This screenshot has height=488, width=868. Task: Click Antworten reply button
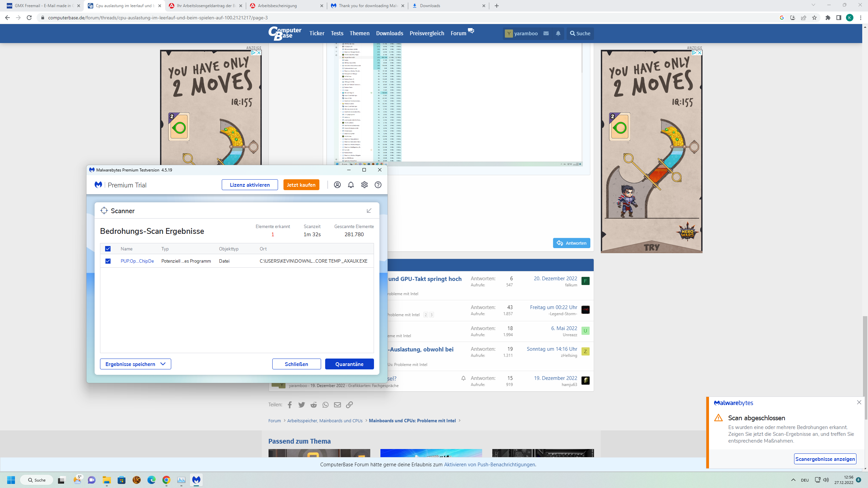(x=571, y=243)
